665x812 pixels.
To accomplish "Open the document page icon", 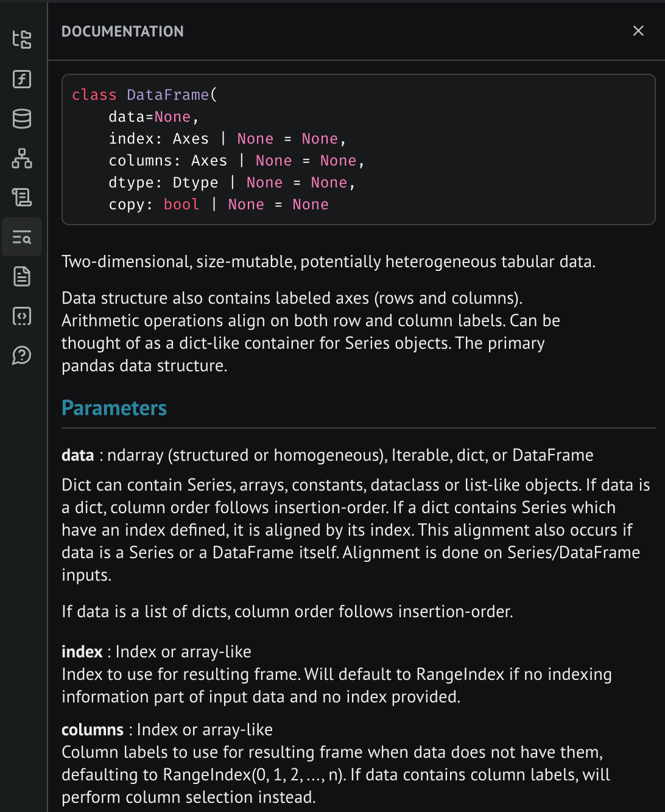I will pos(22,276).
